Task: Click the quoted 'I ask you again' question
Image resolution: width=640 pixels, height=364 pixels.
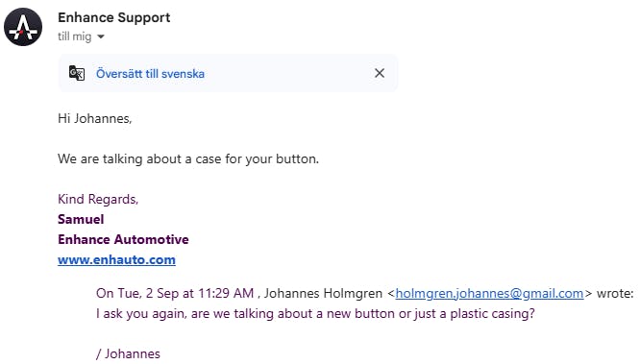Action: (315, 314)
